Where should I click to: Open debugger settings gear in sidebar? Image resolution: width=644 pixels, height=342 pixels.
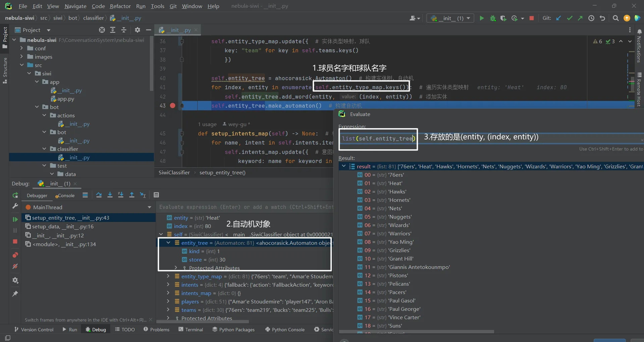pos(15,280)
